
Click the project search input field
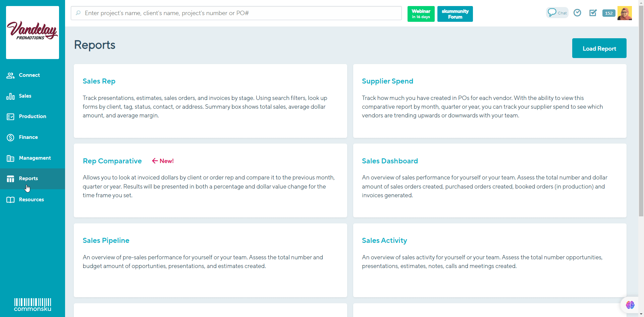coord(235,13)
